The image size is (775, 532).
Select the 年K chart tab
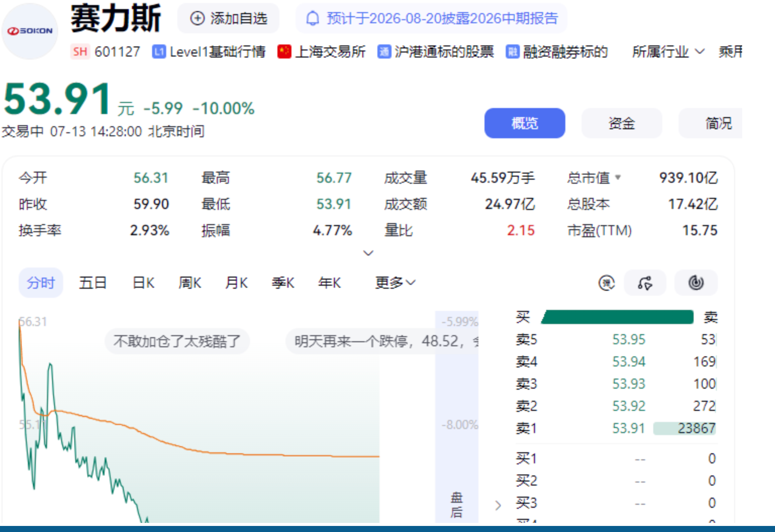(x=329, y=283)
